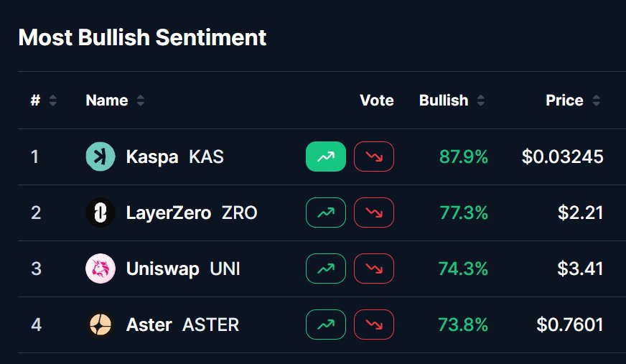Sort table by Name column

point(115,101)
